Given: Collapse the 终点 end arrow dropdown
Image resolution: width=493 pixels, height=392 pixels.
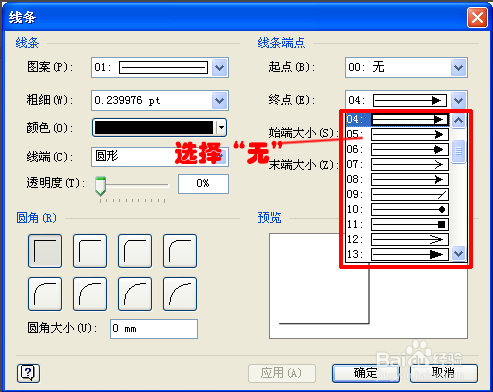Looking at the screenshot, I should pos(459,100).
